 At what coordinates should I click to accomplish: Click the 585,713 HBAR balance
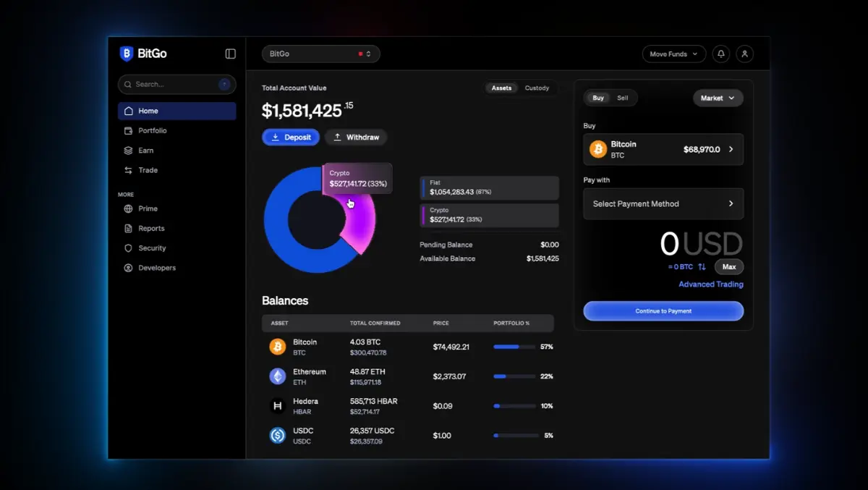(x=374, y=401)
